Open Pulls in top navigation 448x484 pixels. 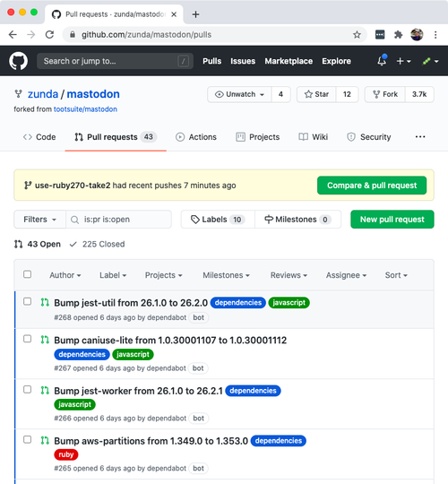point(212,61)
